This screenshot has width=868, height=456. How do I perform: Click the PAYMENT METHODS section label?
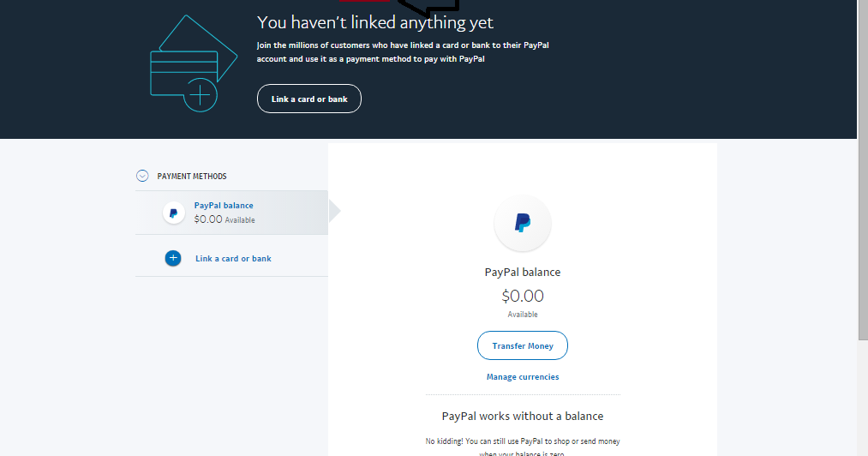tap(192, 177)
